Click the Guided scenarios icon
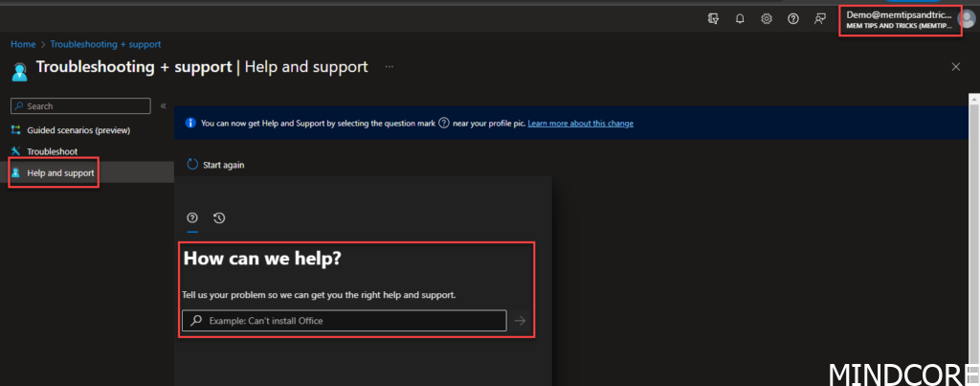 point(16,130)
